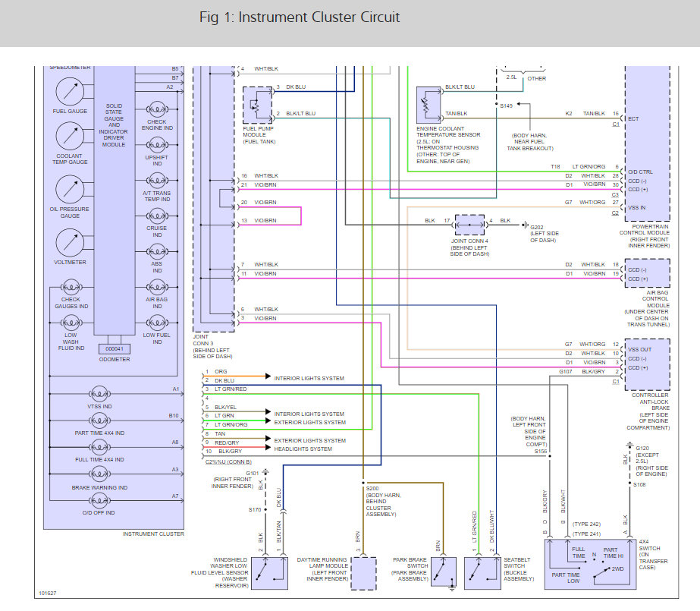Click the fuel gauge dial symbol
Viewport: 700px width, 611px height.
[x=70, y=92]
